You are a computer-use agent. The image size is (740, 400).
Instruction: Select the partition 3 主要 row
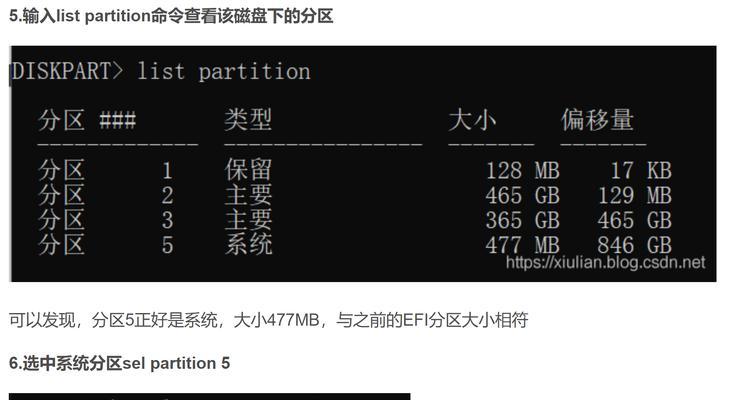(355, 220)
